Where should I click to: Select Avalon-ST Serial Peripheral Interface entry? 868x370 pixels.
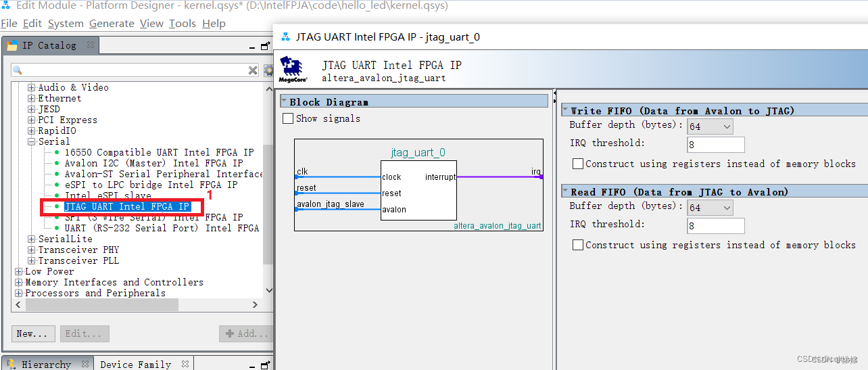pyautogui.click(x=163, y=174)
